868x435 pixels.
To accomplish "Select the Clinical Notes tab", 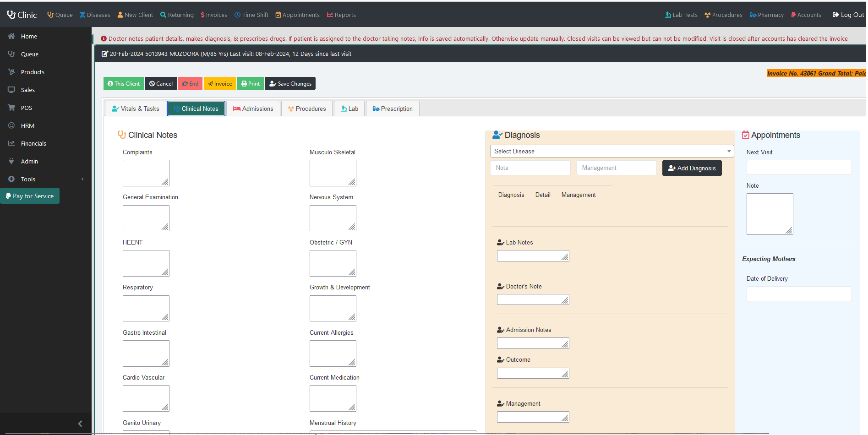I will (x=196, y=109).
